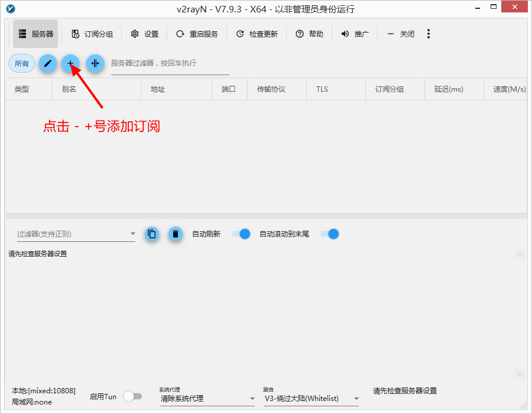The height and width of the screenshot is (414, 532).
Task: Open the 订阅分组 subscription group menu
Action: [92, 34]
